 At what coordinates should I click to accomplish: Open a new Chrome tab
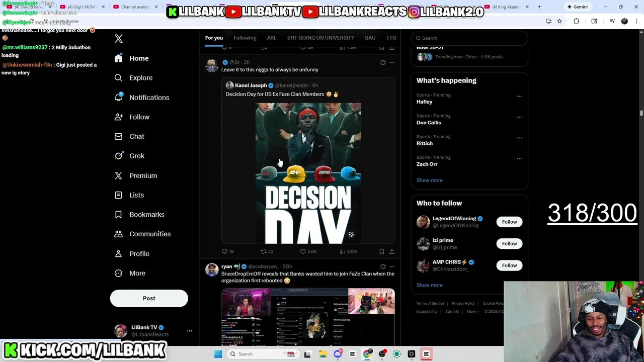pos(539,7)
